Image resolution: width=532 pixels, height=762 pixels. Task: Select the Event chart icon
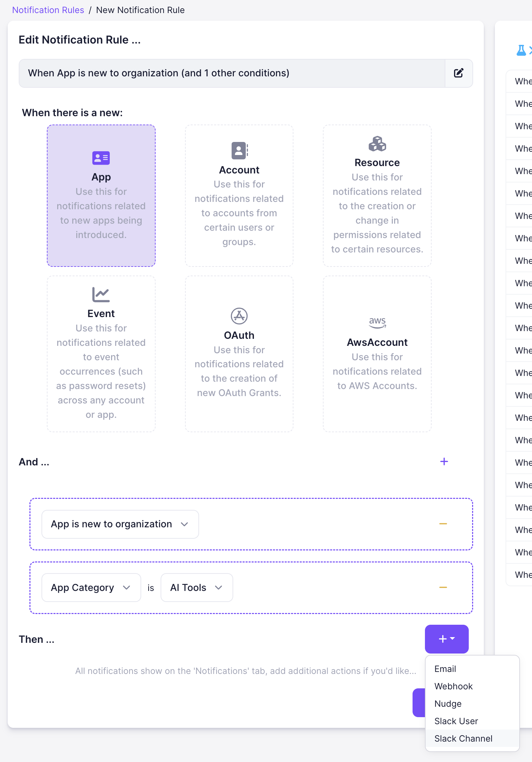pos(101,295)
